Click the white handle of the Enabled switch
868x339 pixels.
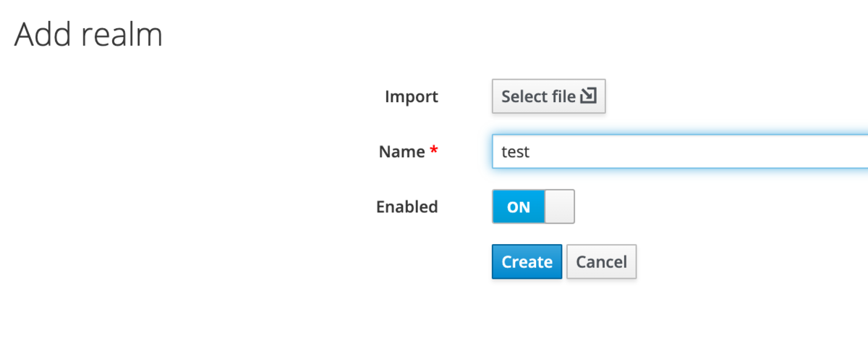[559, 206]
